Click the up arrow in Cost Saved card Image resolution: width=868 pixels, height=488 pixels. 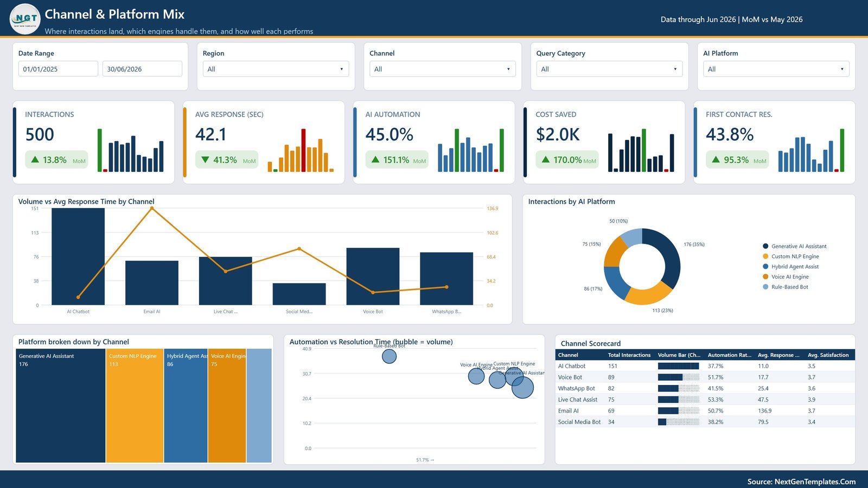pos(546,160)
